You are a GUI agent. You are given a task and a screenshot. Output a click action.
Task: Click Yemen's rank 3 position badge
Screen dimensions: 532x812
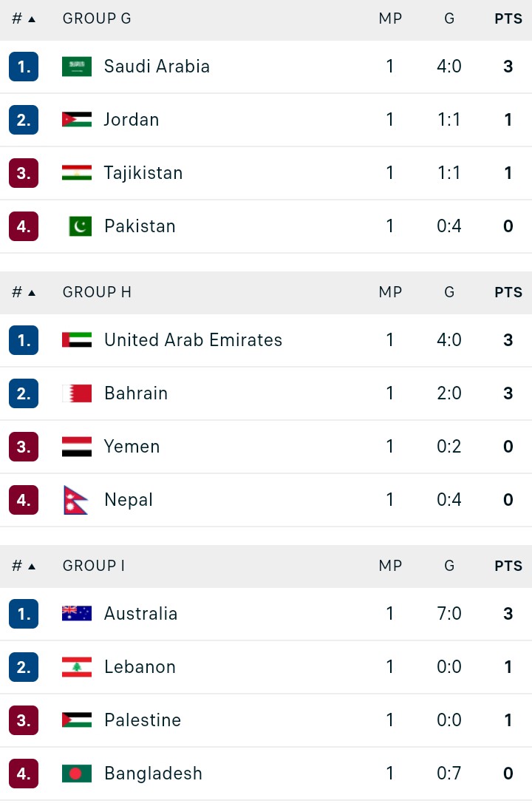click(x=24, y=447)
